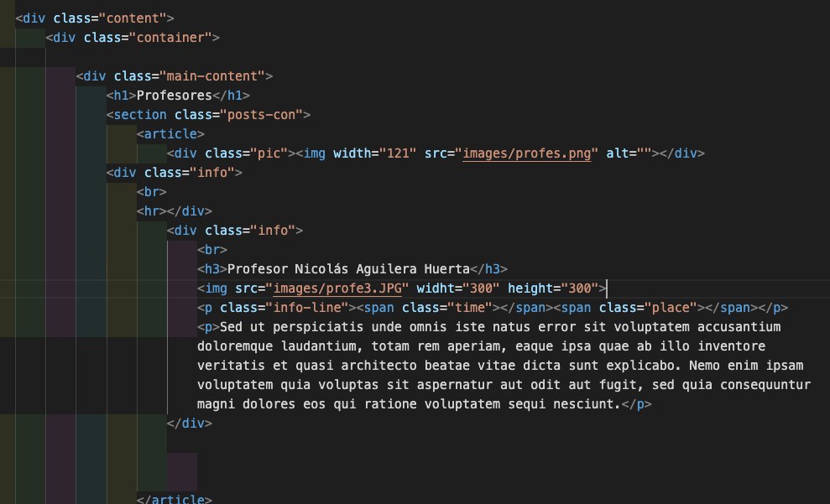The image size is (830, 504).
Task: Open the images/profes.png path link
Action: 530,153
